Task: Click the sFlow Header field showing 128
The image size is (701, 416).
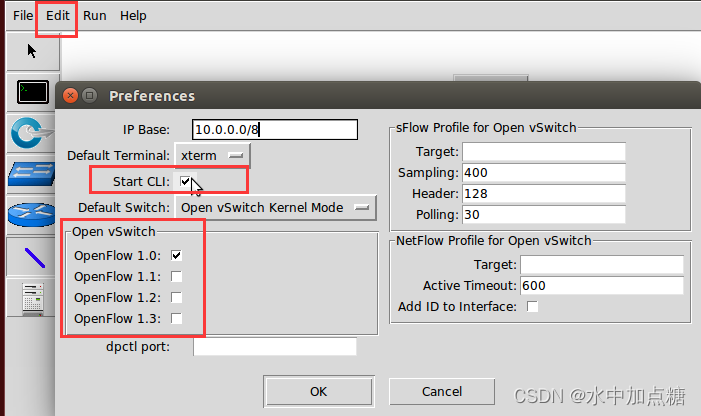Action: [544, 193]
